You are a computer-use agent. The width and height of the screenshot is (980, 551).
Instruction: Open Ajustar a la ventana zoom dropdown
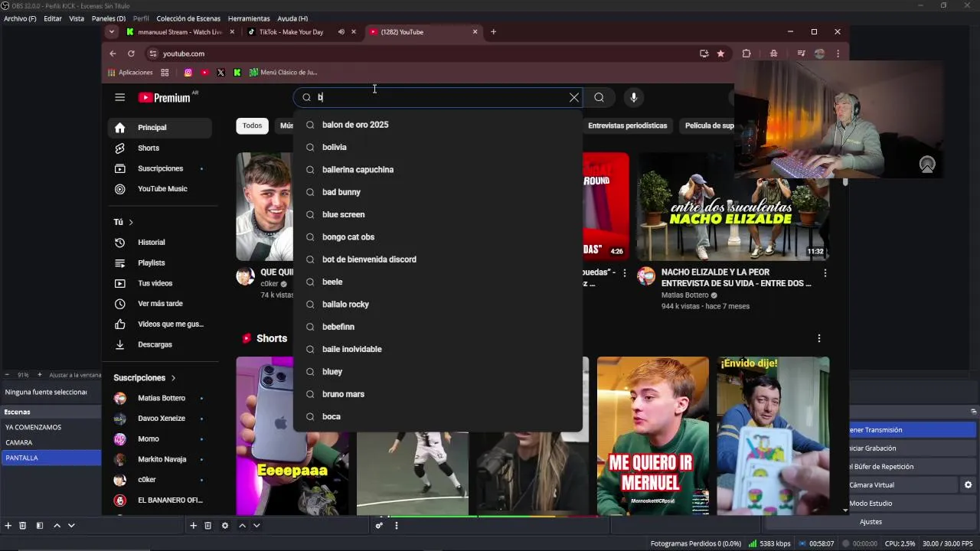75,375
